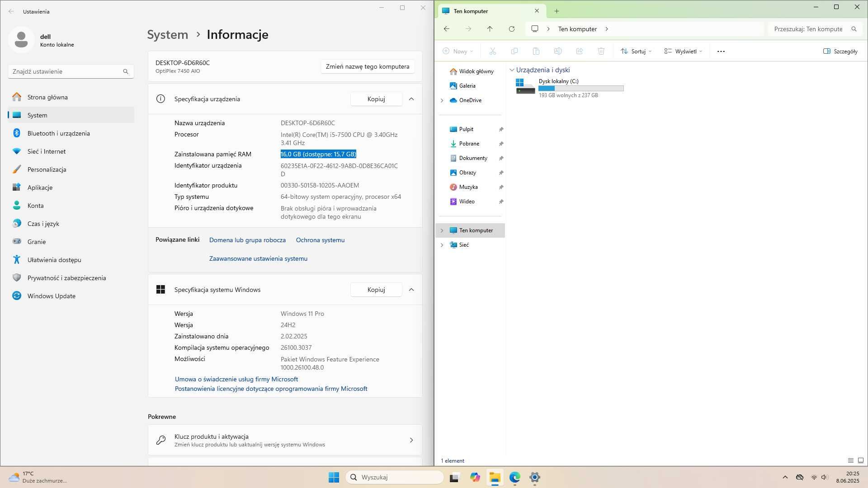Click the System breadcrumb in Settings header
This screenshot has width=868, height=488.
click(168, 35)
